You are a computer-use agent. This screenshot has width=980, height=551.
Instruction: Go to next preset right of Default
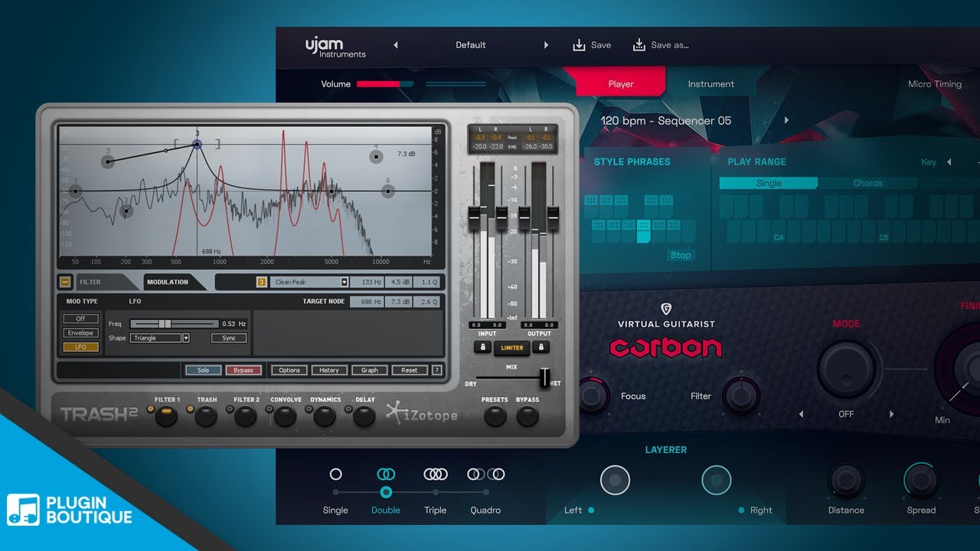[546, 45]
